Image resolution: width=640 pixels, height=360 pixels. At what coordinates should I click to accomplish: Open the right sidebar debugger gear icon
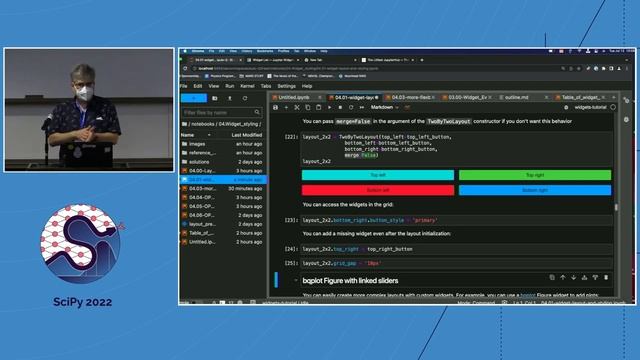[x=626, y=120]
